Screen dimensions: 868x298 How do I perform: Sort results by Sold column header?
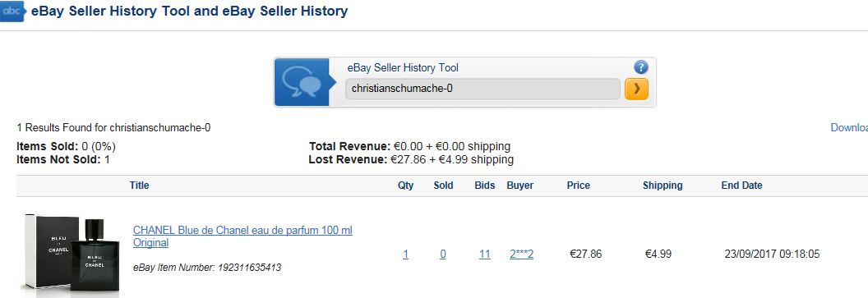[443, 186]
